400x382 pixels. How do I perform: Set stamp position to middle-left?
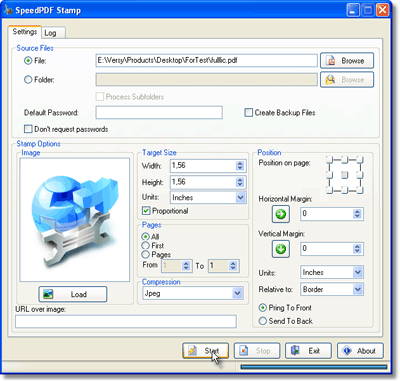(x=330, y=175)
